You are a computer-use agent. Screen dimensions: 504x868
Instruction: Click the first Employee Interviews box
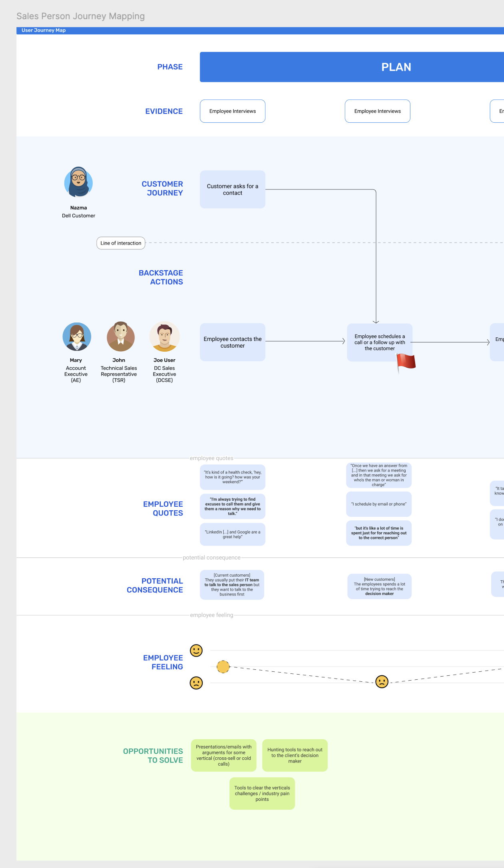(232, 111)
